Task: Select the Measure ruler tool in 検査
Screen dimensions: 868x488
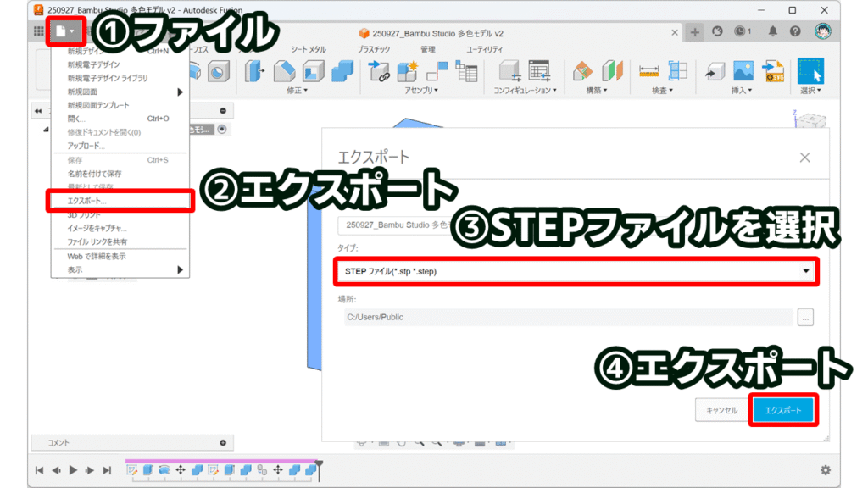Action: coord(648,70)
